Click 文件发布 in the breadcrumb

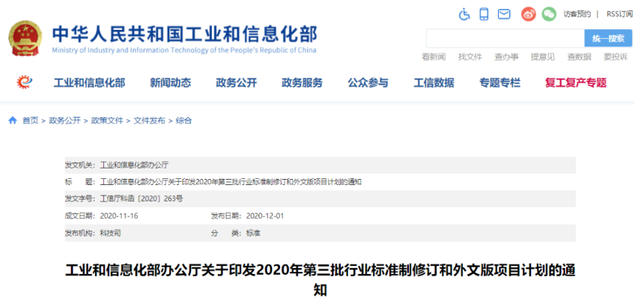[x=150, y=121]
